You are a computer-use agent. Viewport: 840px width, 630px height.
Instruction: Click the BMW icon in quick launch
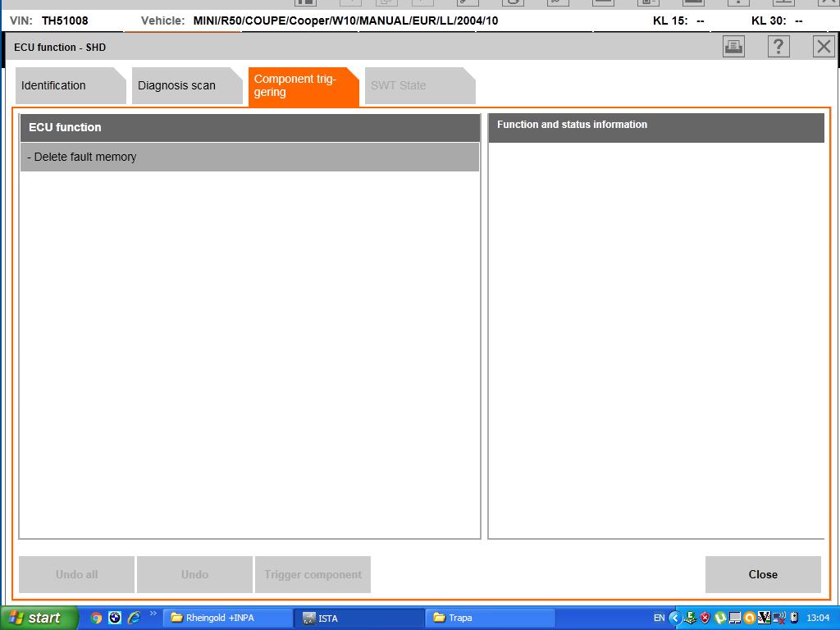(115, 618)
